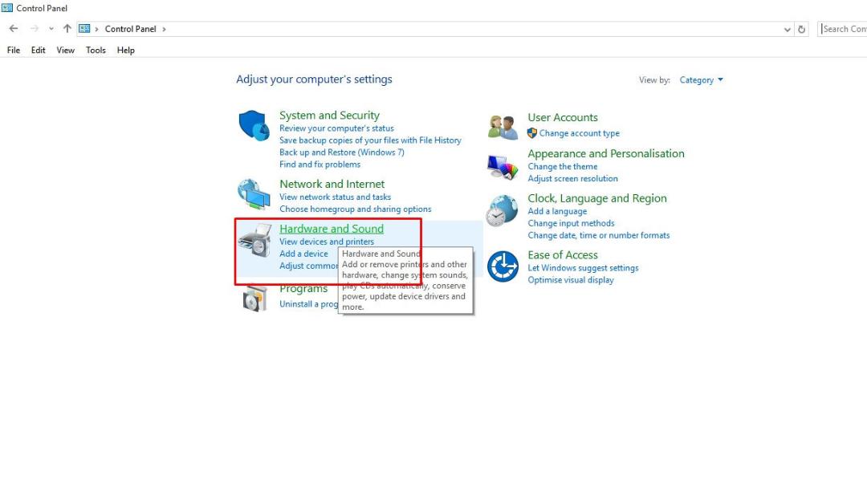The image size is (867, 504).
Task: Expand the recent locations dropdown arrow
Action: click(x=51, y=29)
